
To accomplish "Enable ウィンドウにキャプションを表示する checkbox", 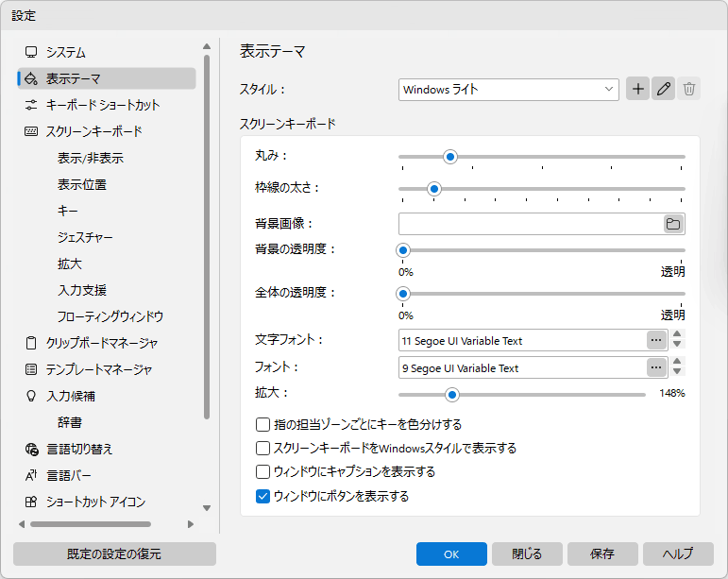I will [262, 471].
